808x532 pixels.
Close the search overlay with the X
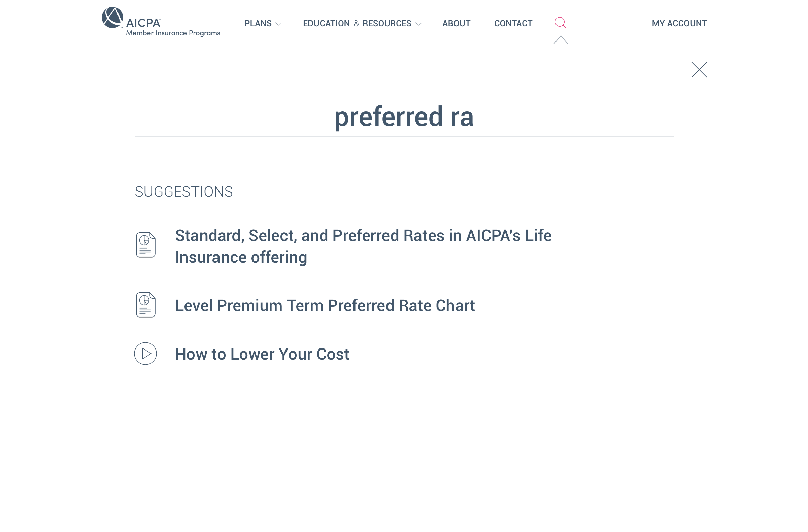point(699,70)
